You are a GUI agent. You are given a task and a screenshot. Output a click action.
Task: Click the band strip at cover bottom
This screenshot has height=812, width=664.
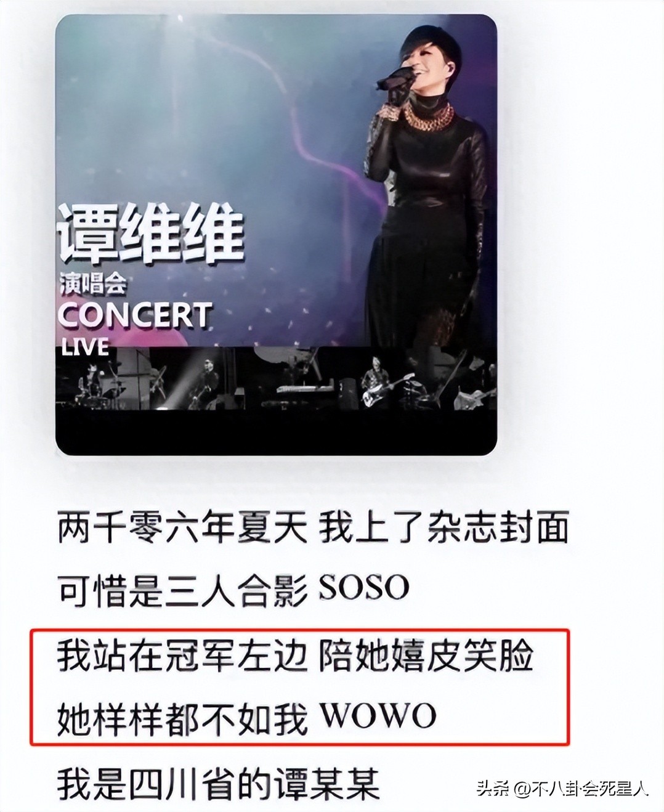(x=276, y=379)
